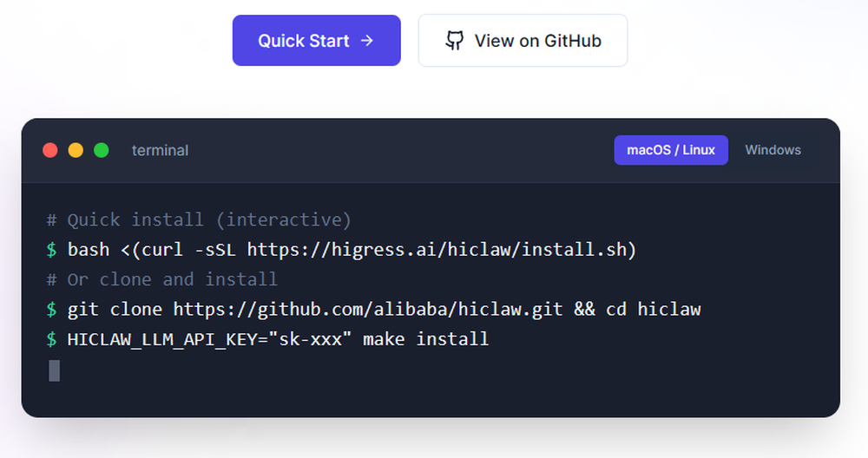Viewport: 868px width, 458px height.
Task: Click the green dollar prompt before git
Action: (x=51, y=309)
